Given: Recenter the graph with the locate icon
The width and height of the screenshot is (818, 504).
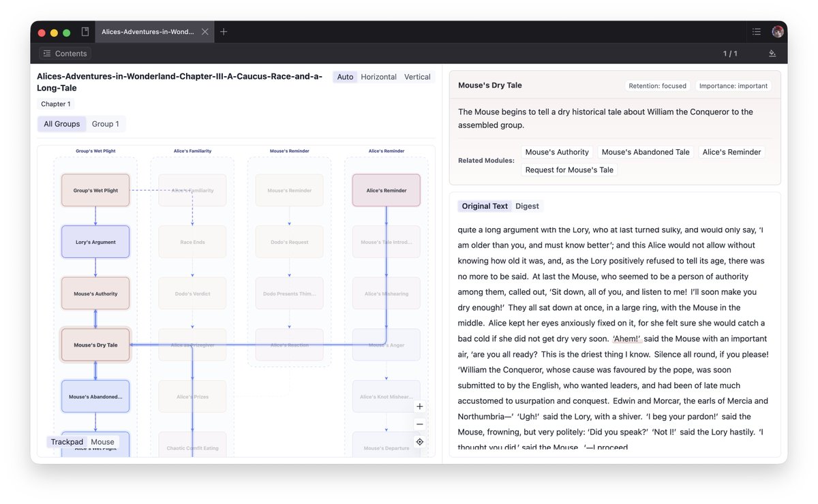Looking at the screenshot, I should click(420, 442).
